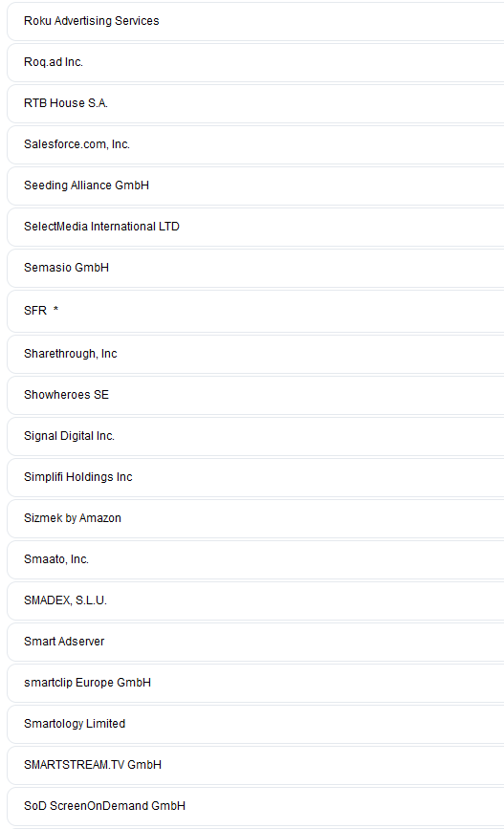Expand the Semasio GmbH row
Screen dimensions: 504x829
click(255, 269)
